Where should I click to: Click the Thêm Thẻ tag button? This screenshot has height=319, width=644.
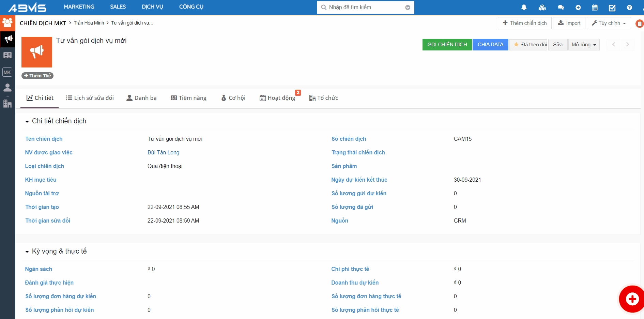[37, 76]
